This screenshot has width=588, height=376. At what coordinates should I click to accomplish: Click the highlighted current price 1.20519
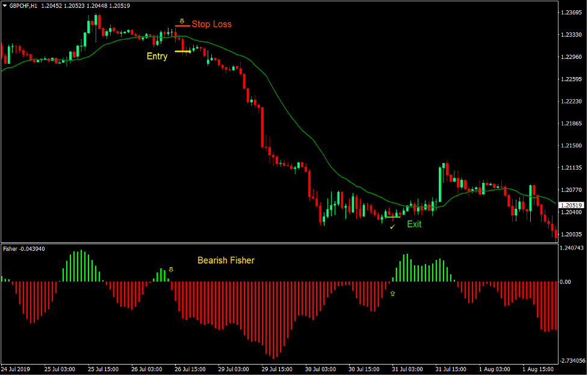(x=571, y=205)
